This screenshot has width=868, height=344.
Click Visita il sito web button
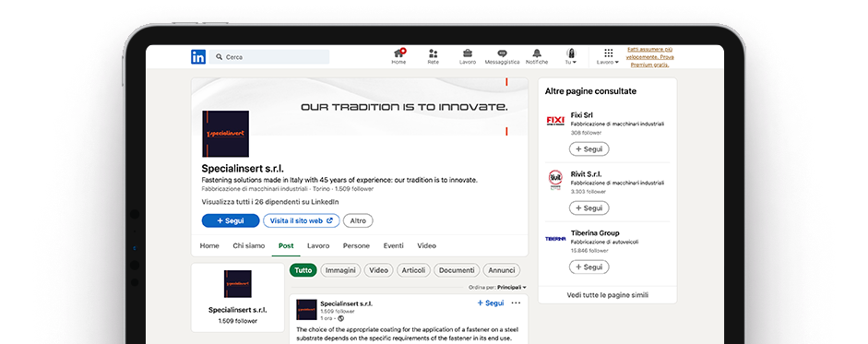301,220
